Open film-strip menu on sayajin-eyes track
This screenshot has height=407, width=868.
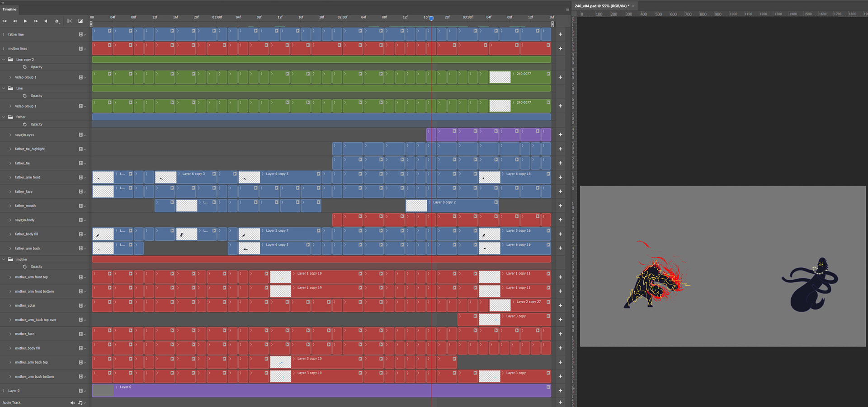(x=82, y=135)
